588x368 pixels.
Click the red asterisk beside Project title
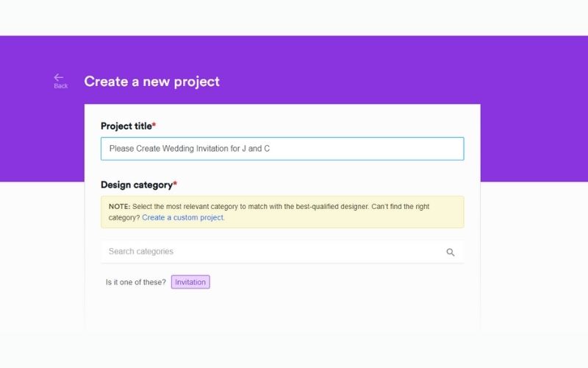click(154, 125)
